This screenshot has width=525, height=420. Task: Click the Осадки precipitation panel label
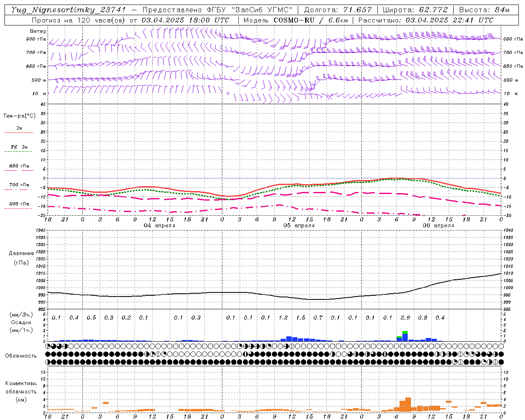click(21, 322)
